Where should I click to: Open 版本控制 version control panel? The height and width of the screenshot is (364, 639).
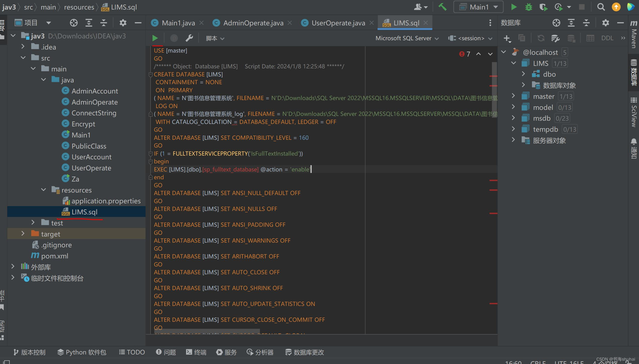coord(29,352)
